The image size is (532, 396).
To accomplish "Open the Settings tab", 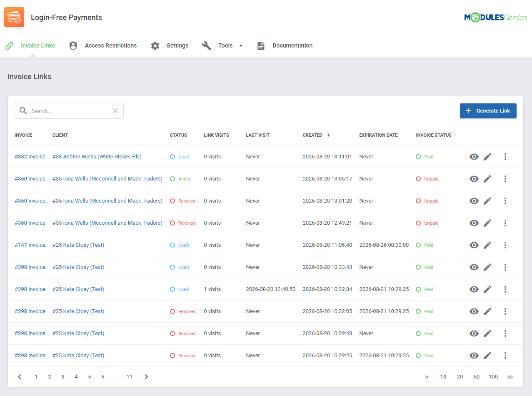I will (169, 45).
